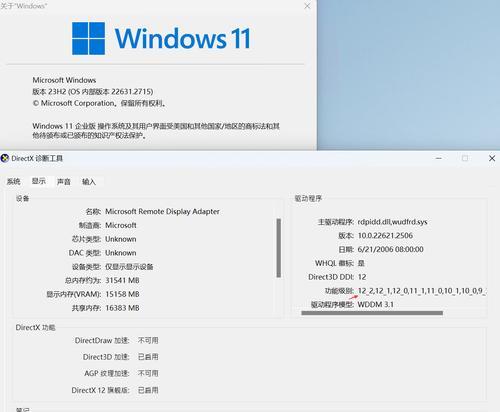
Task: Open the 声音 tab
Action: coord(64,181)
